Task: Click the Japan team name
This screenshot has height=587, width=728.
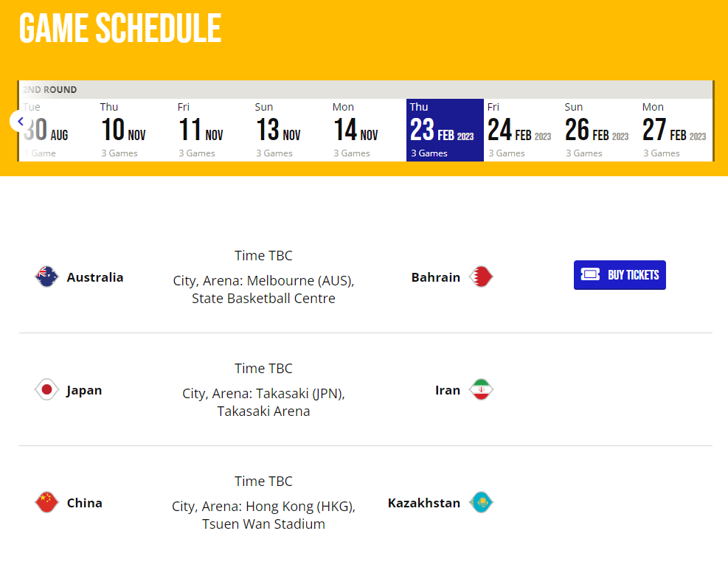Action: point(84,390)
